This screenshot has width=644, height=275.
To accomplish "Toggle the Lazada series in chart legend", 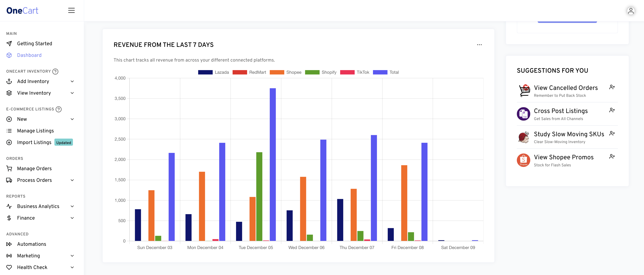I will (x=214, y=72).
